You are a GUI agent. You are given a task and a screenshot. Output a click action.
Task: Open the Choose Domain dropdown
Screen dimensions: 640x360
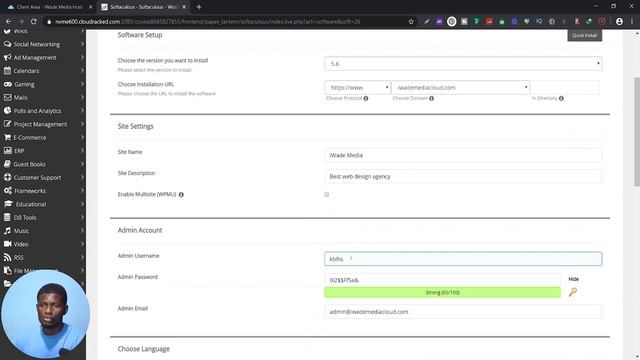pos(460,88)
